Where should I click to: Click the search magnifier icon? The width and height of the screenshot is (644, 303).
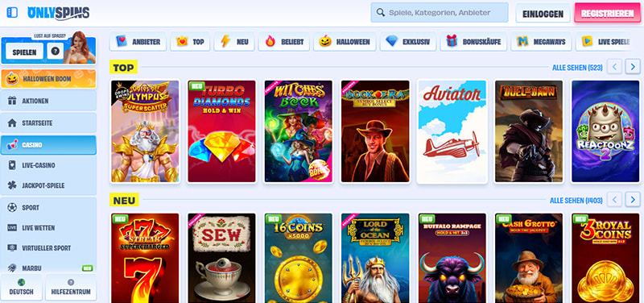point(380,13)
